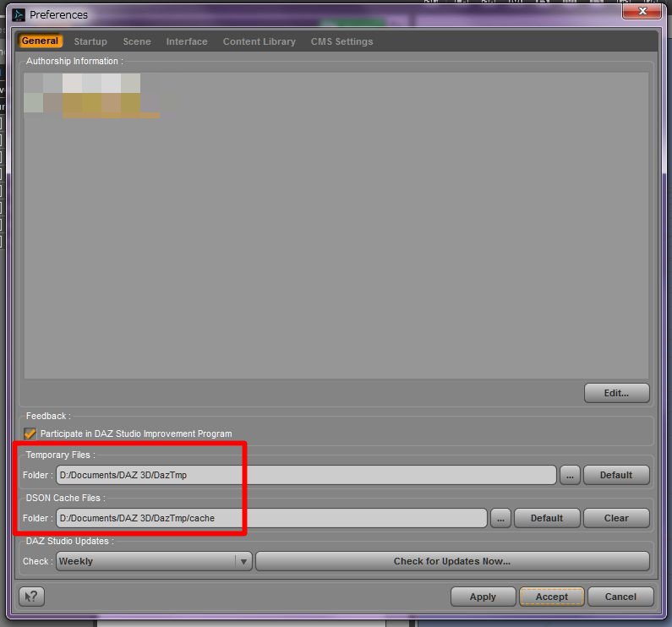This screenshot has width=672, height=627.
Task: Click the DAZ Studio title bar icon
Action: tap(18, 14)
